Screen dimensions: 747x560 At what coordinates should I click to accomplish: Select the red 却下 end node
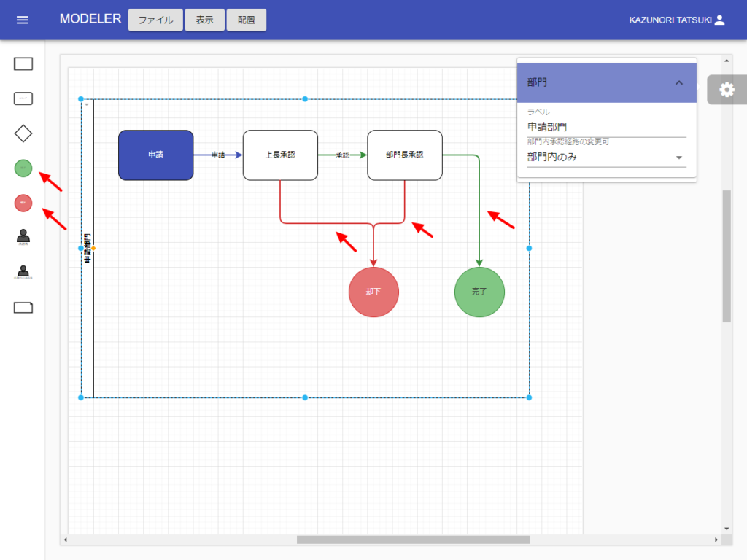pyautogui.click(x=373, y=292)
